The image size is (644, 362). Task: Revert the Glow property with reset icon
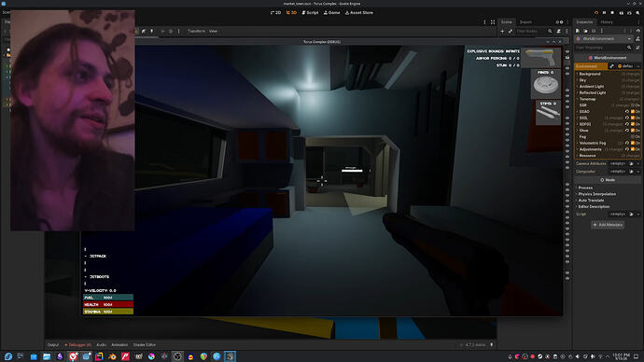(x=627, y=131)
